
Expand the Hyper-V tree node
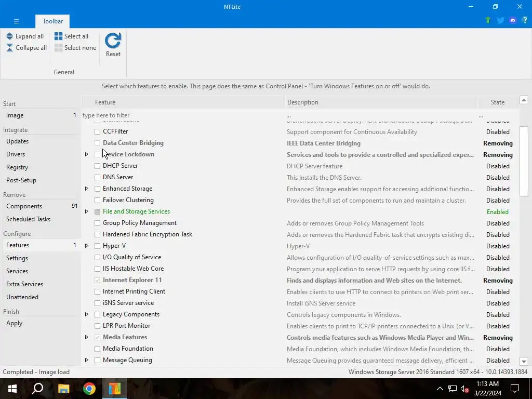tap(87, 246)
